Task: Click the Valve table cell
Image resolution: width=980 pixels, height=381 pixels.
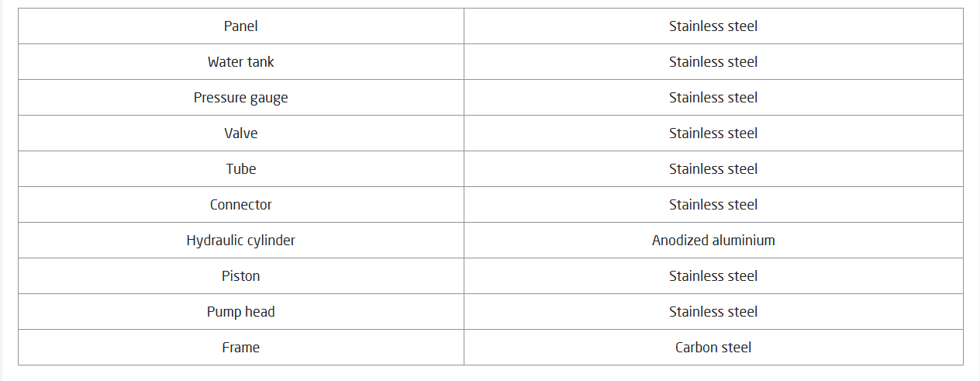Action: pos(241,133)
